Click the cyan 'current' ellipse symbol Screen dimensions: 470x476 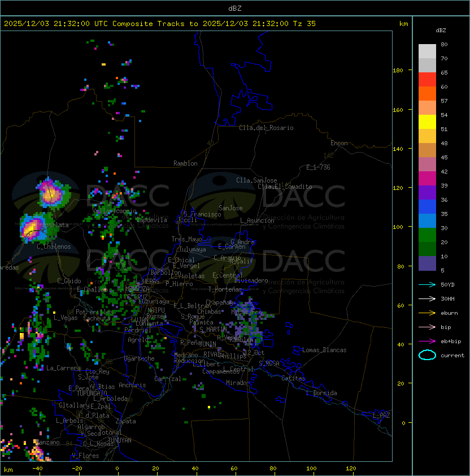[427, 355]
